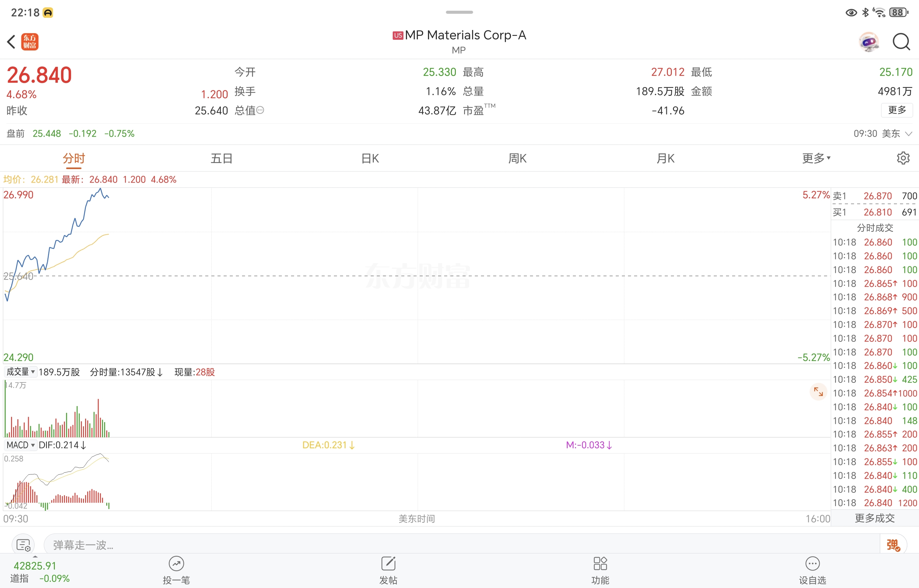919x588 pixels.
Task: Tap the Bluetooth status icon
Action: [866, 13]
